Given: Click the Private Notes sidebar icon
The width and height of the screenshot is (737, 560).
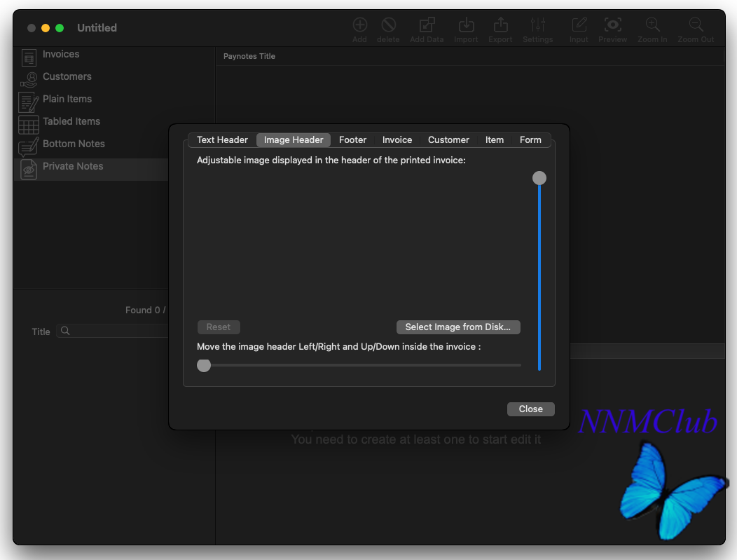Looking at the screenshot, I should (x=29, y=170).
